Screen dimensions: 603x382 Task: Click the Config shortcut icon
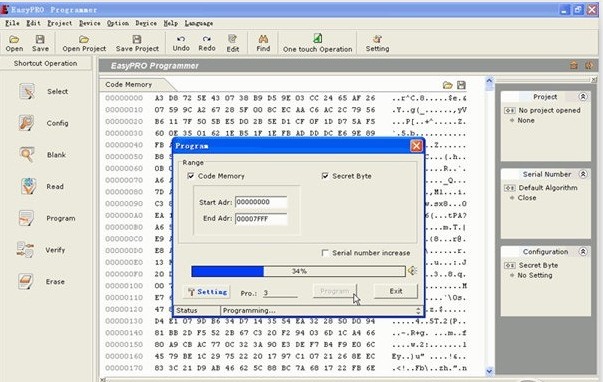[x=27, y=123]
